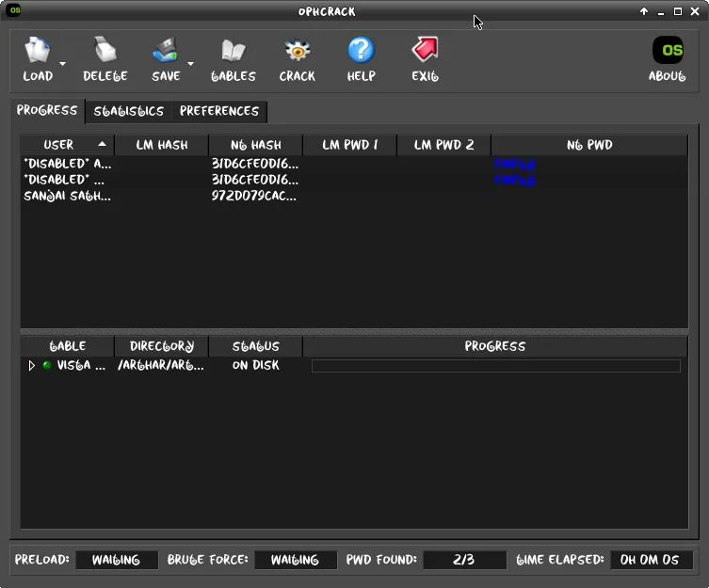
Task: Click the Vista table progress bar
Action: pos(496,366)
